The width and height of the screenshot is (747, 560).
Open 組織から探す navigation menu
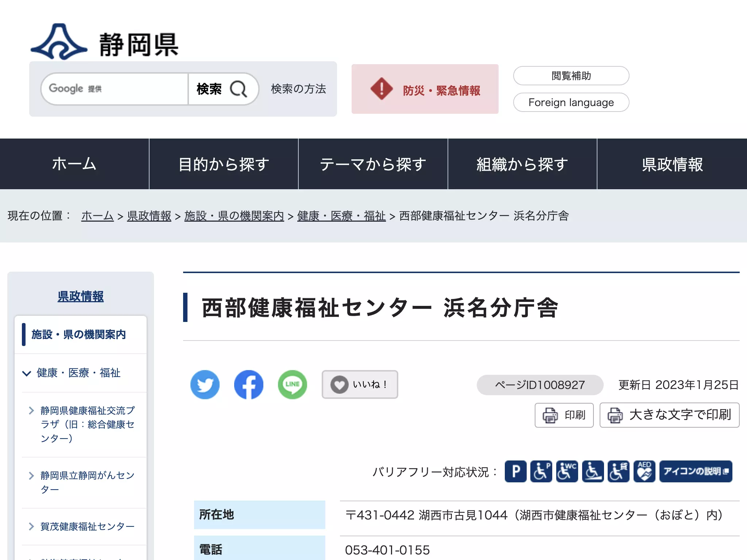(x=522, y=164)
